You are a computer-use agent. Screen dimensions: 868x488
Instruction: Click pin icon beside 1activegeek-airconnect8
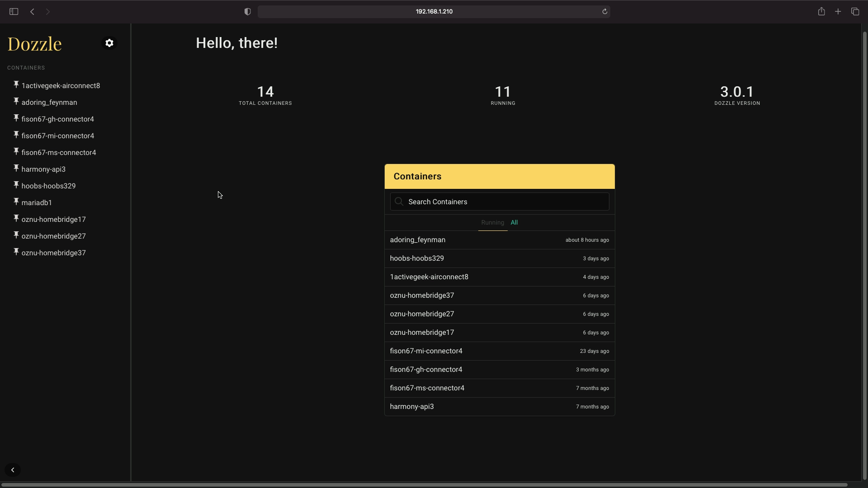(16, 84)
